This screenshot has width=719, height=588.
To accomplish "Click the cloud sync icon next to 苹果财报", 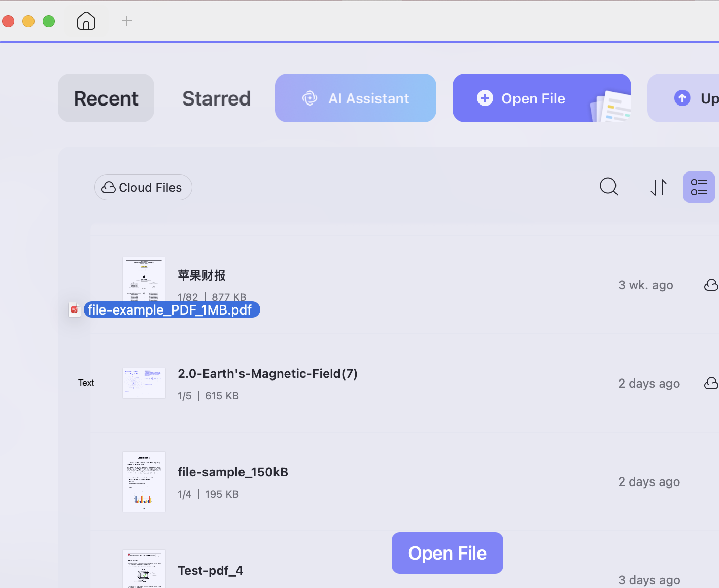I will coord(711,285).
